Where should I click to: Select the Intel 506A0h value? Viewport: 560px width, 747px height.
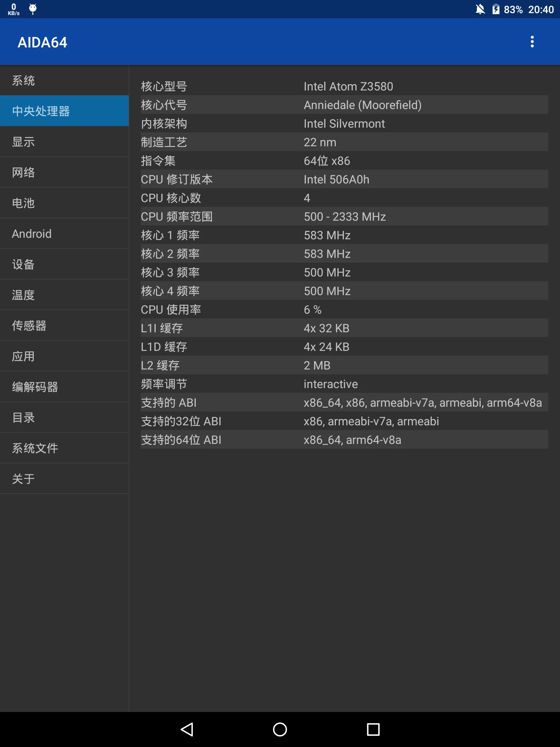click(x=336, y=179)
